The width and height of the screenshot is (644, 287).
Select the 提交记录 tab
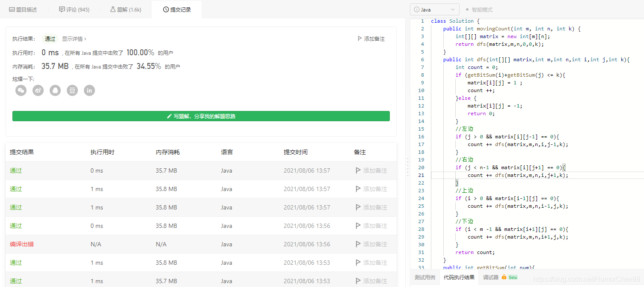click(177, 9)
